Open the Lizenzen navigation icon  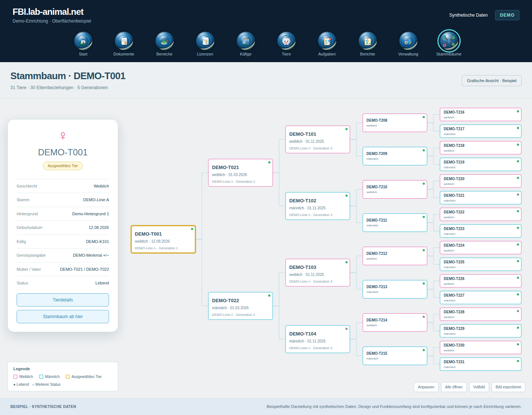coord(205,41)
